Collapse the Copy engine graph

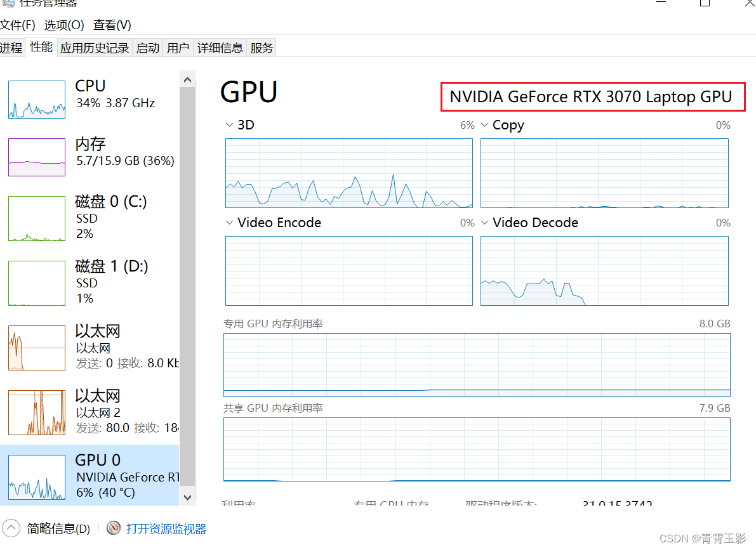click(x=484, y=124)
